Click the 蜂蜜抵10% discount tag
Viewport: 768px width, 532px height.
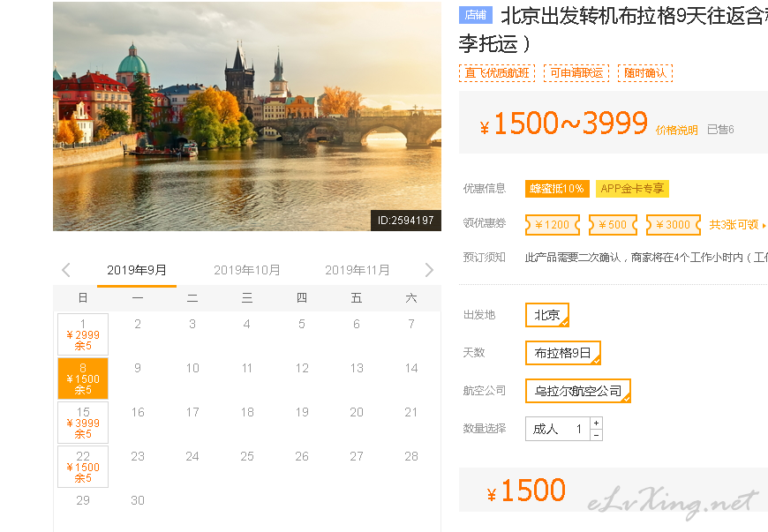557,189
